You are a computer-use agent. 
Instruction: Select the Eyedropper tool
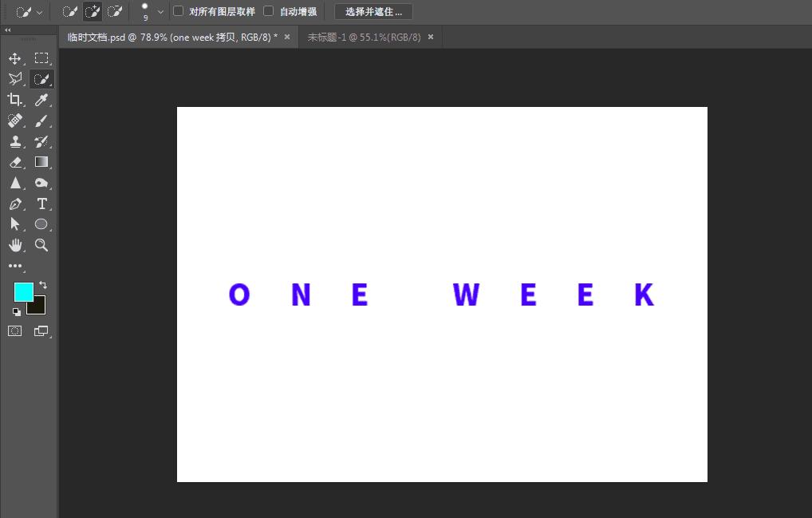pyautogui.click(x=41, y=100)
